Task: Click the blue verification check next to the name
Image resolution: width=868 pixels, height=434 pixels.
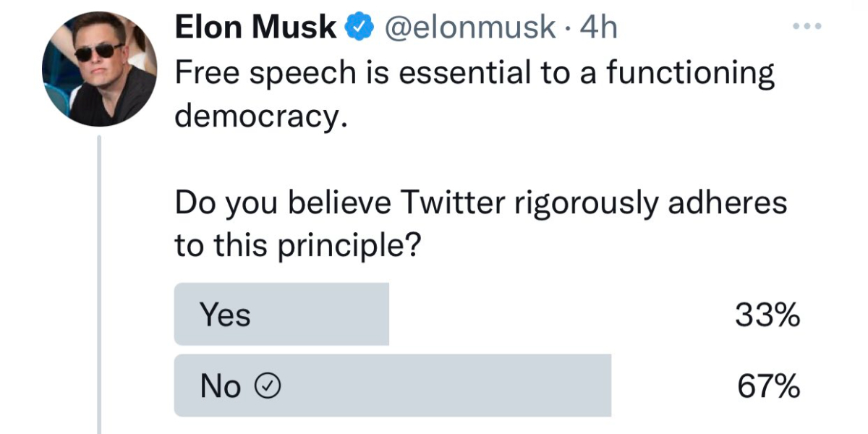Action: coord(357,26)
